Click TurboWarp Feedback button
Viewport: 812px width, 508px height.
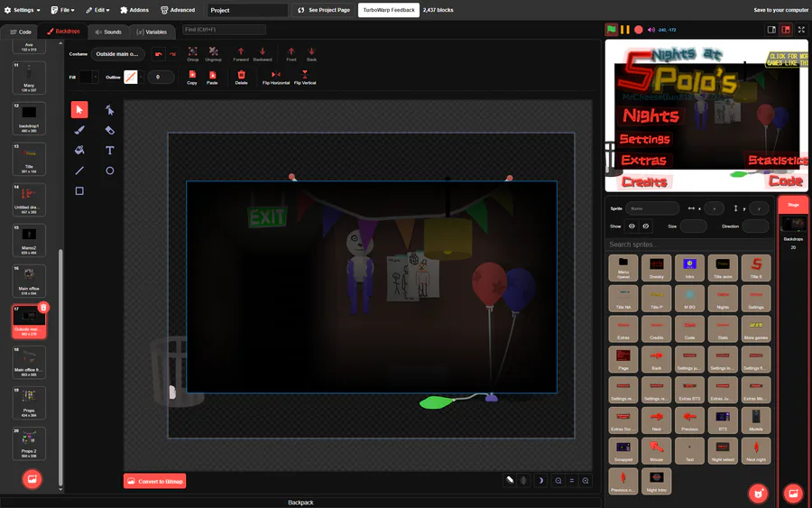(x=389, y=10)
